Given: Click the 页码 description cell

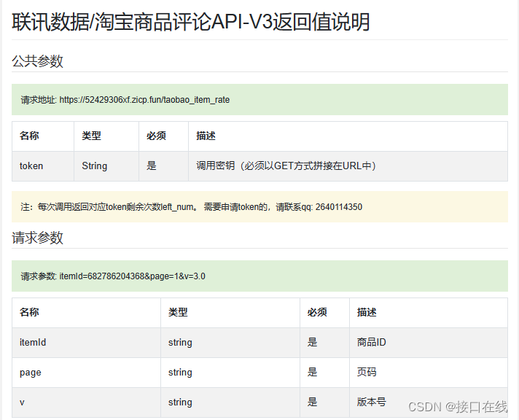Looking at the screenshot, I should pyautogui.click(x=429, y=373).
